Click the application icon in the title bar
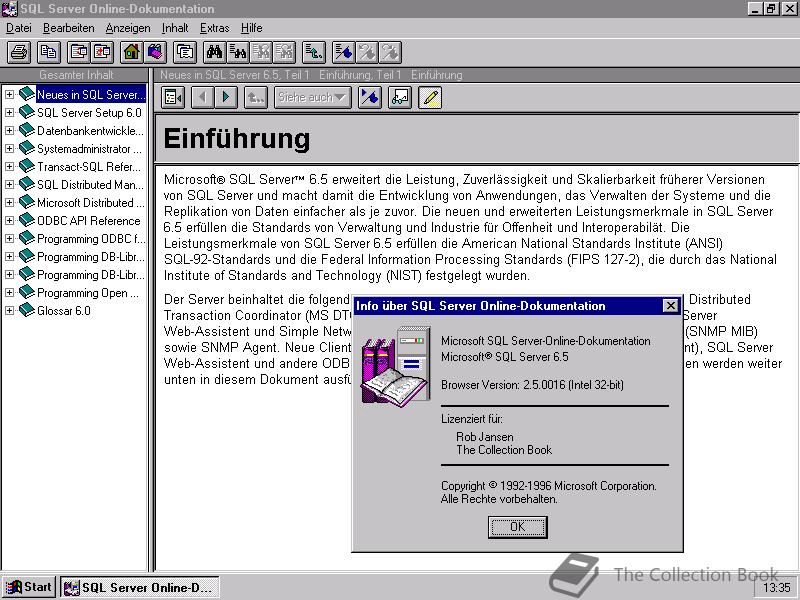The image size is (800, 600). 9,9
